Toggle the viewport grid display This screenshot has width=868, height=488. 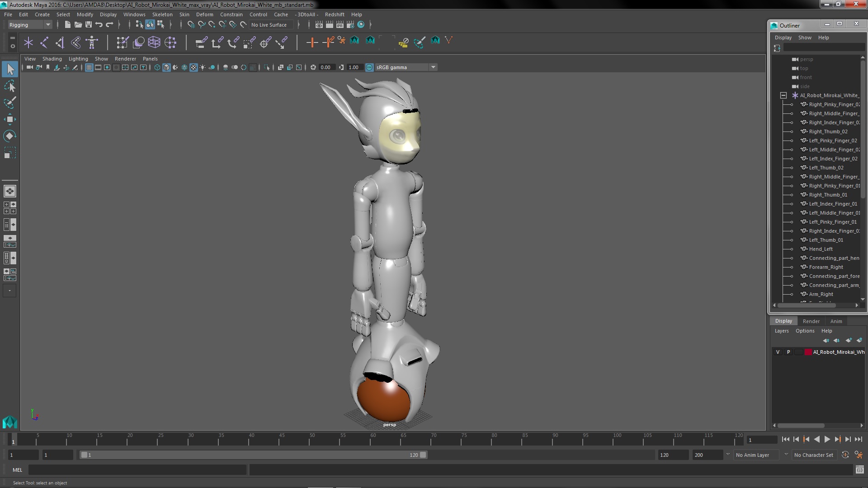tap(89, 67)
